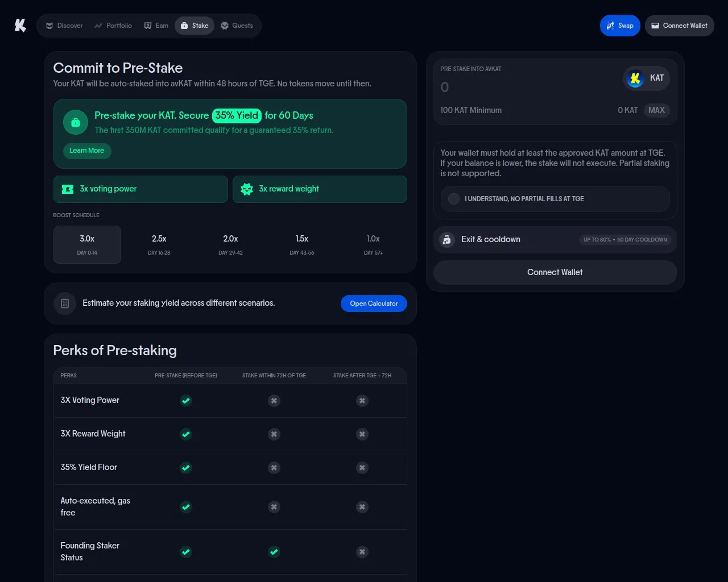This screenshot has width=728, height=582.
Task: Click MAX to fill the stake amount
Action: [x=656, y=110]
